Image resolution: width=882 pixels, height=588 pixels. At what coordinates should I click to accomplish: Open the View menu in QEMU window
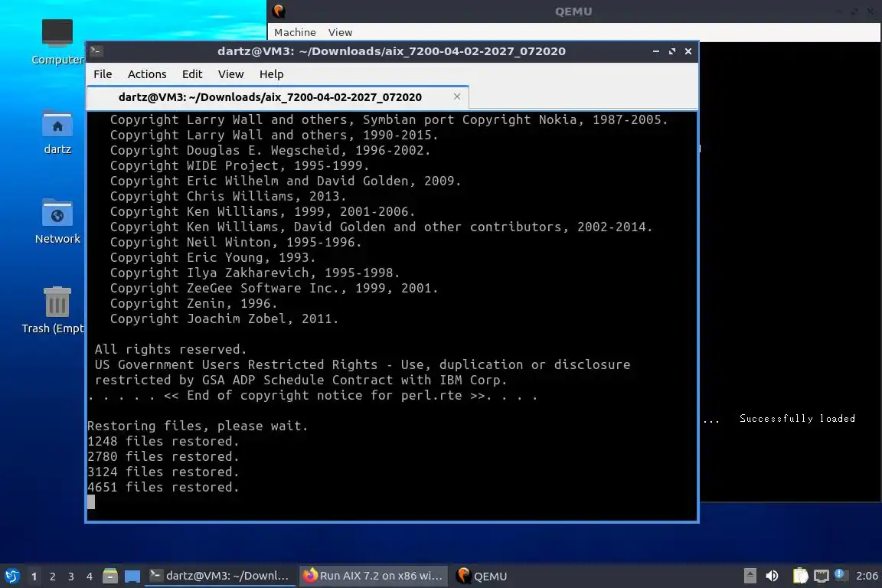(340, 32)
